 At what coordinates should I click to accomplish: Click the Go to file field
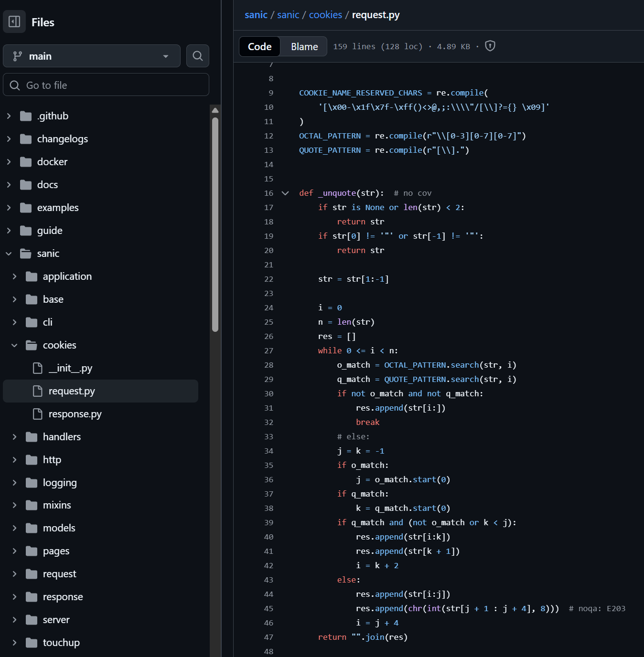coord(106,85)
